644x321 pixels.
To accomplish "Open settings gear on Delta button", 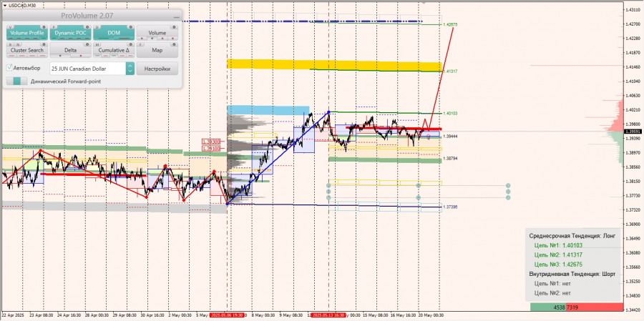I will (87, 44).
